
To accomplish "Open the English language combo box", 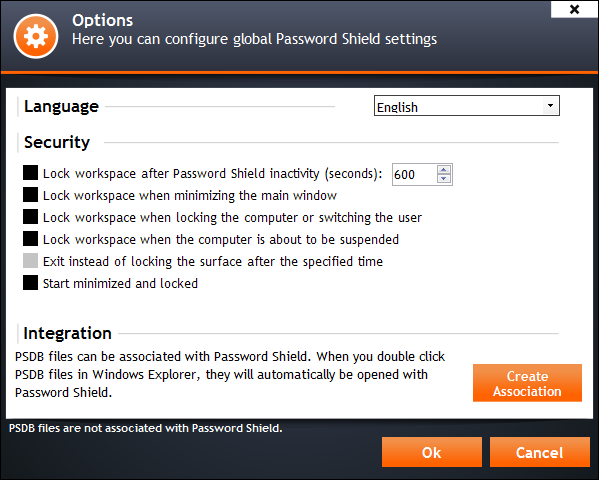I will (466, 106).
